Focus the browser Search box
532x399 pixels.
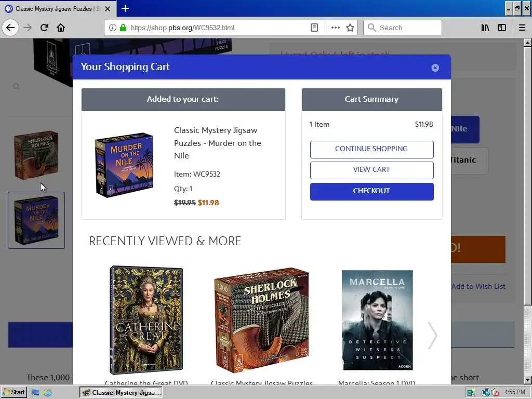point(403,28)
